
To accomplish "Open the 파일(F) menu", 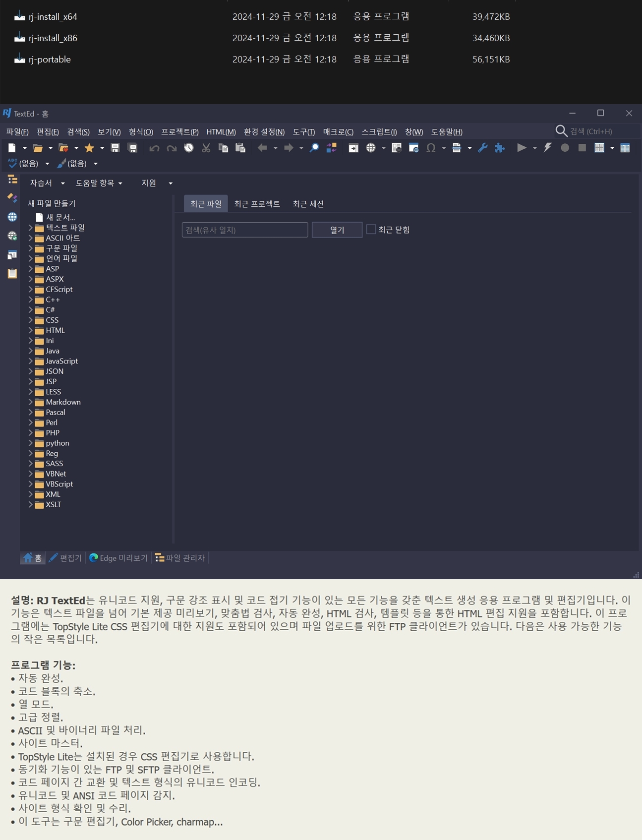I will pyautogui.click(x=17, y=132).
